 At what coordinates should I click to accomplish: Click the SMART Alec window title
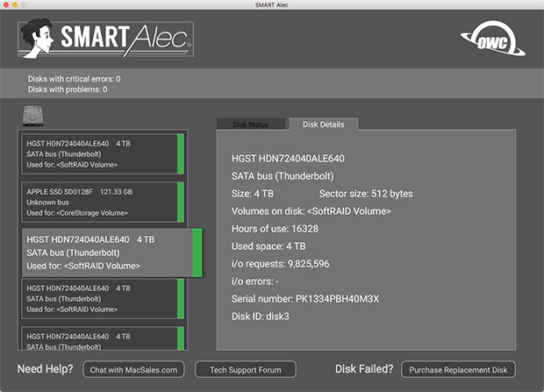tap(272, 4)
